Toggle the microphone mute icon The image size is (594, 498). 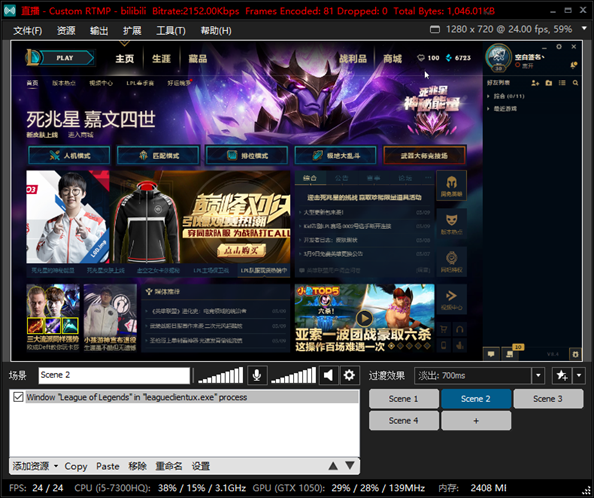pos(257,375)
